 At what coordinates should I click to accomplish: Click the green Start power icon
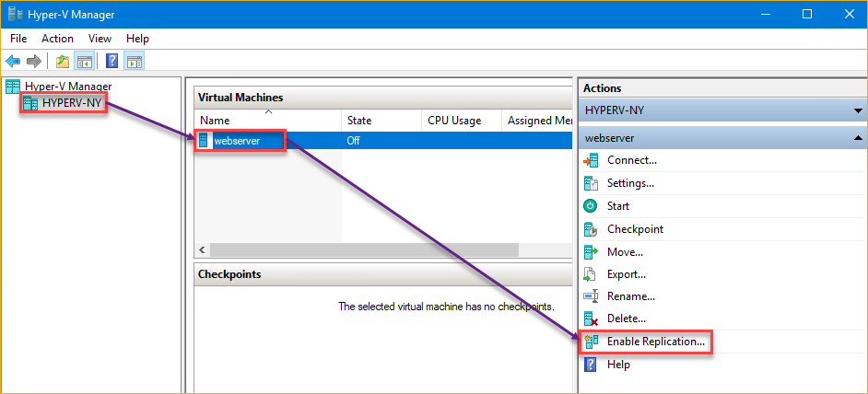coord(591,206)
